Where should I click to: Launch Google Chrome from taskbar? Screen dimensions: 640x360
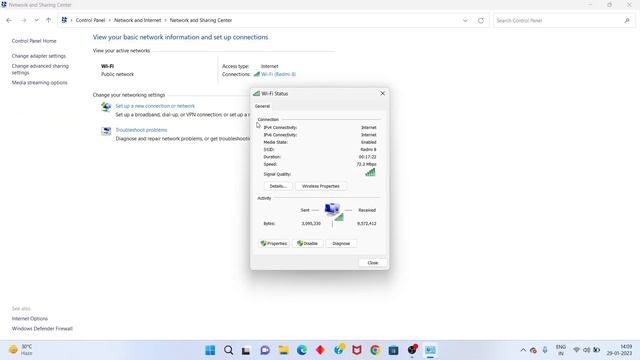[x=375, y=350]
